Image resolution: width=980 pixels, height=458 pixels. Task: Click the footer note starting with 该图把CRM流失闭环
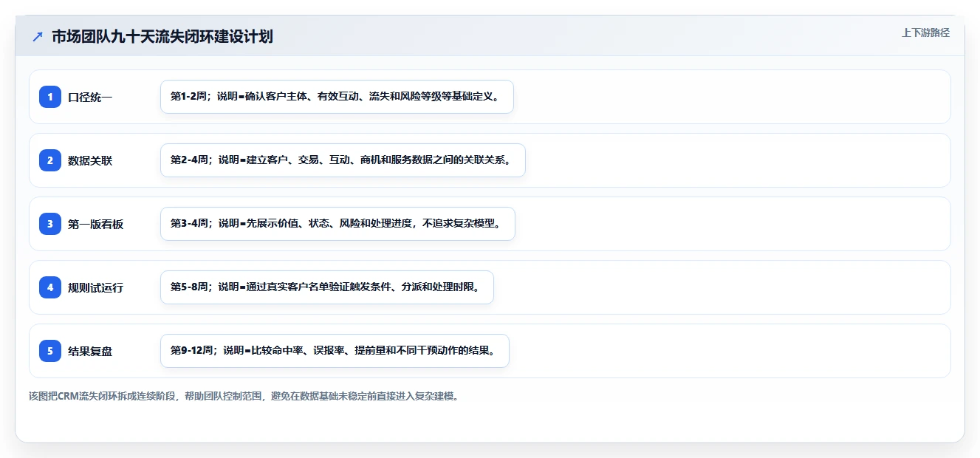(x=246, y=396)
